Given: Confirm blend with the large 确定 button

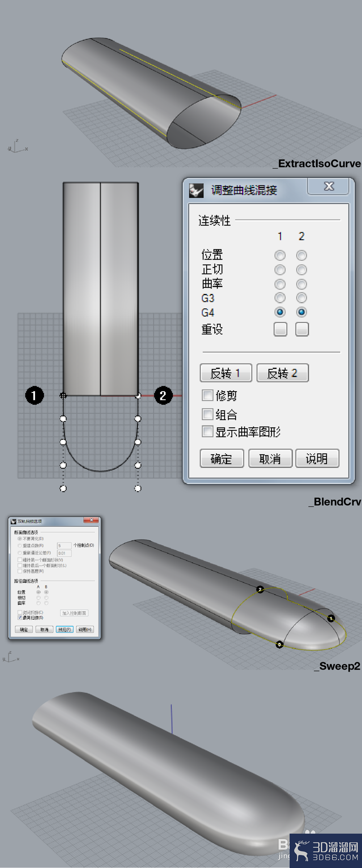Looking at the screenshot, I should (x=222, y=459).
